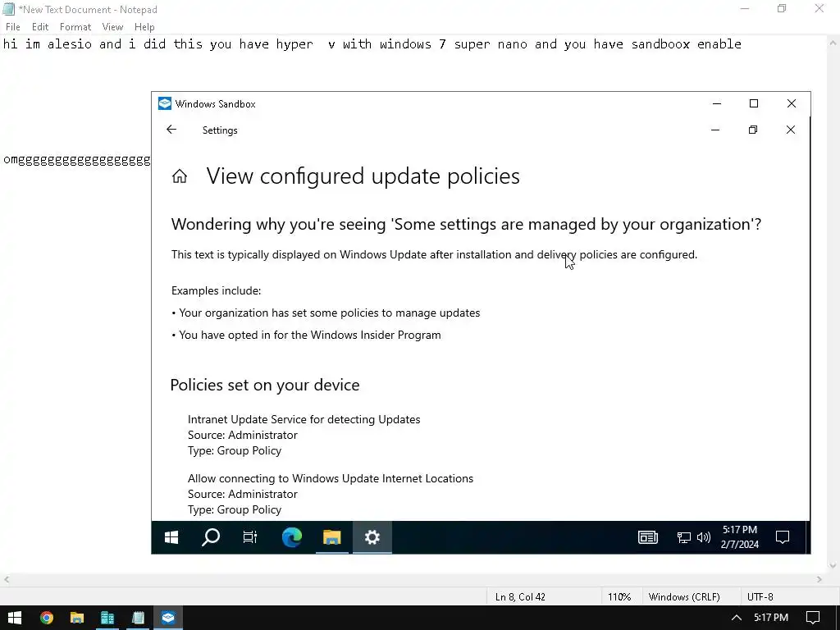Click the Windows Sandbox title bar icon

pyautogui.click(x=165, y=103)
